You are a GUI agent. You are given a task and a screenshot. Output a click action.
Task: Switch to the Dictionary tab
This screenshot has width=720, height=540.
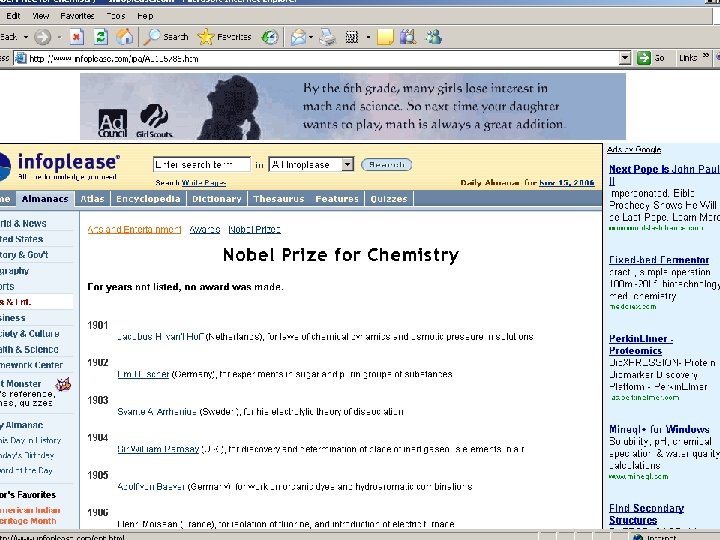pyautogui.click(x=217, y=199)
